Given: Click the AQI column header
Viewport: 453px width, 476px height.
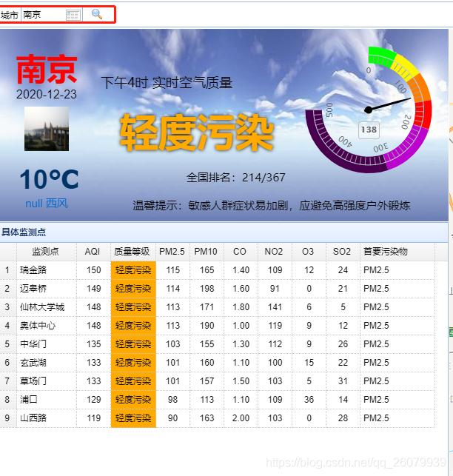Looking at the screenshot, I should tap(93, 252).
